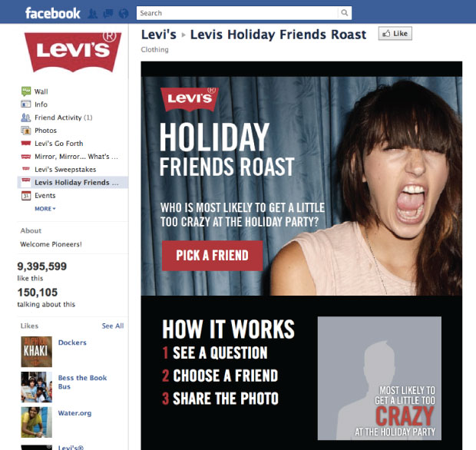The image size is (476, 450).
Task: Select Levi's Sweepstakes sidebar item
Action: pyautogui.click(x=65, y=170)
